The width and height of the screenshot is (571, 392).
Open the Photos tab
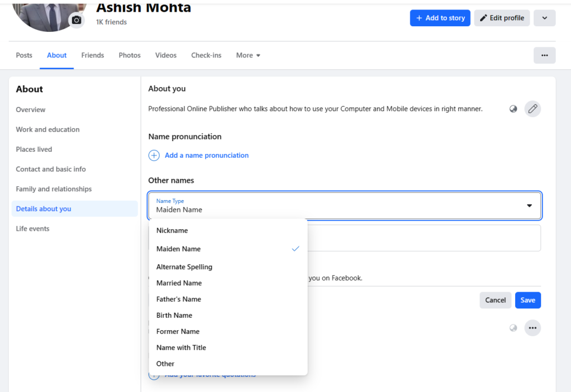pyautogui.click(x=129, y=55)
